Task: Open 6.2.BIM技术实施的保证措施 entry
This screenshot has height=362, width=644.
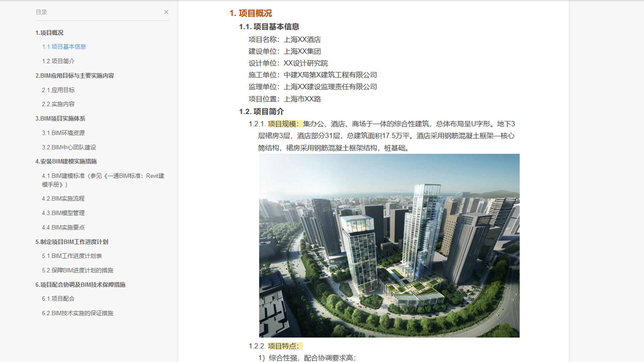Action: (77, 313)
